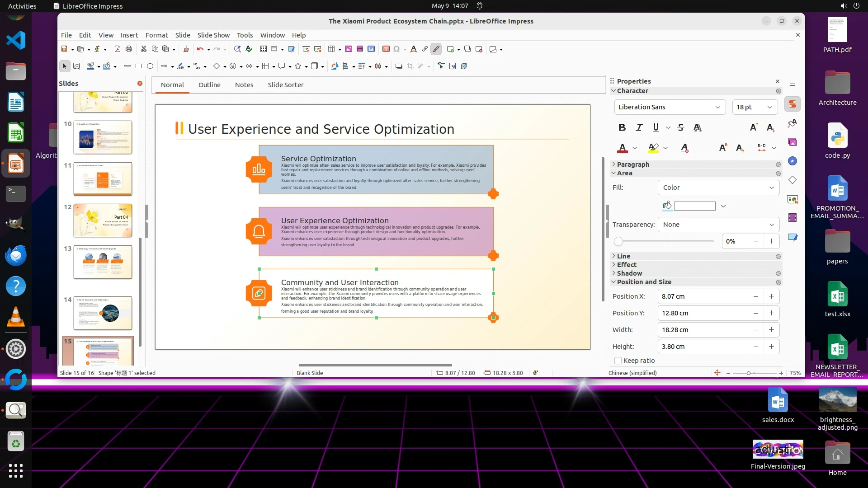Open the font size dropdown
Image resolution: width=868 pixels, height=488 pixels.
pyautogui.click(x=769, y=107)
